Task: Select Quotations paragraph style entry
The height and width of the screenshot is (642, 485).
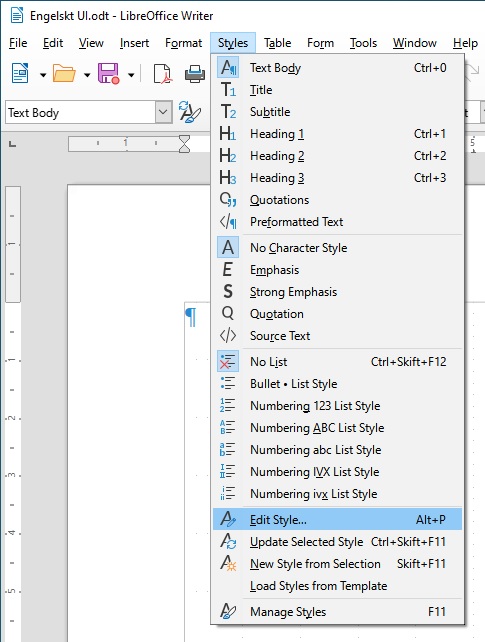Action: [x=338, y=200]
